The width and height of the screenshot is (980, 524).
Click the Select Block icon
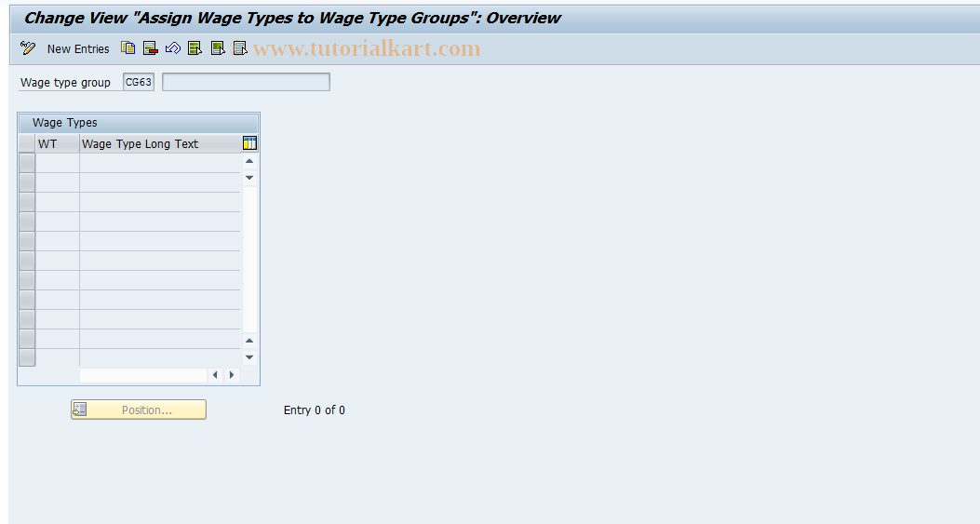(x=218, y=48)
